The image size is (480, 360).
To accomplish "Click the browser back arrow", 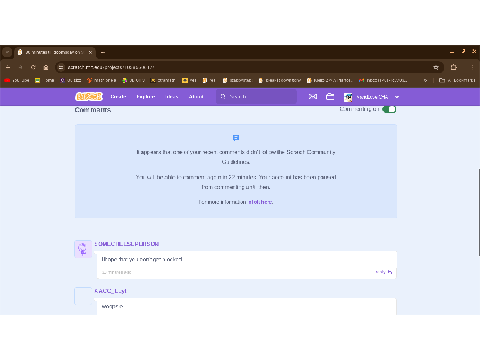I will click(8, 67).
